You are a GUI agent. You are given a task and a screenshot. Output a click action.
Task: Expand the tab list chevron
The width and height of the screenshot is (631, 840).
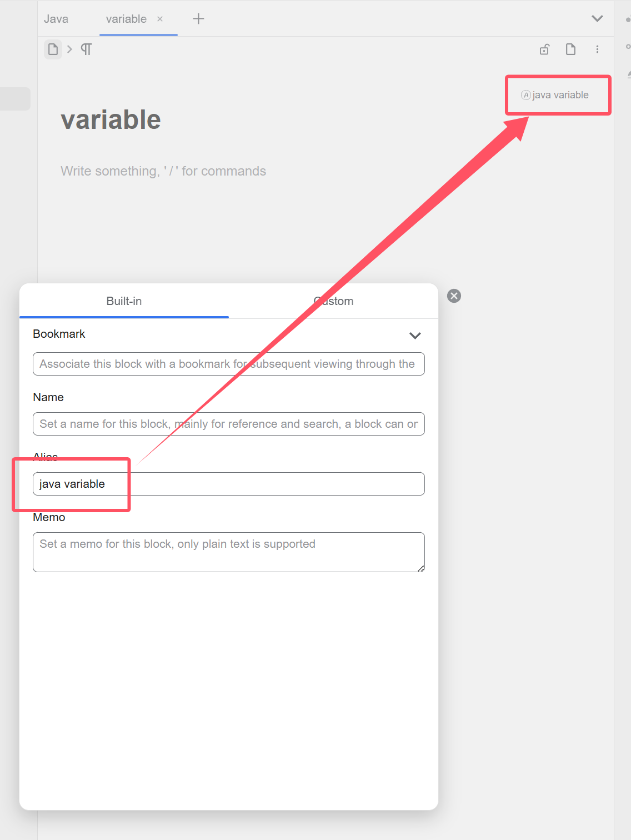[x=597, y=19]
